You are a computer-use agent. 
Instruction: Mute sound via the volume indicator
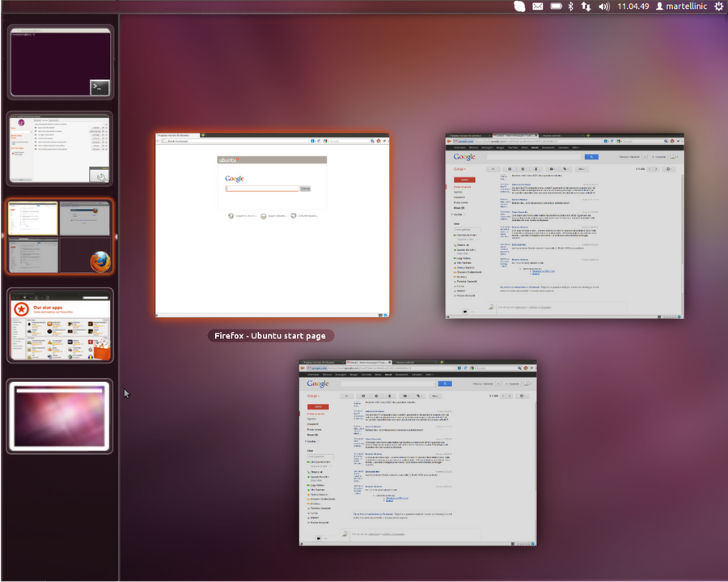[x=602, y=6]
